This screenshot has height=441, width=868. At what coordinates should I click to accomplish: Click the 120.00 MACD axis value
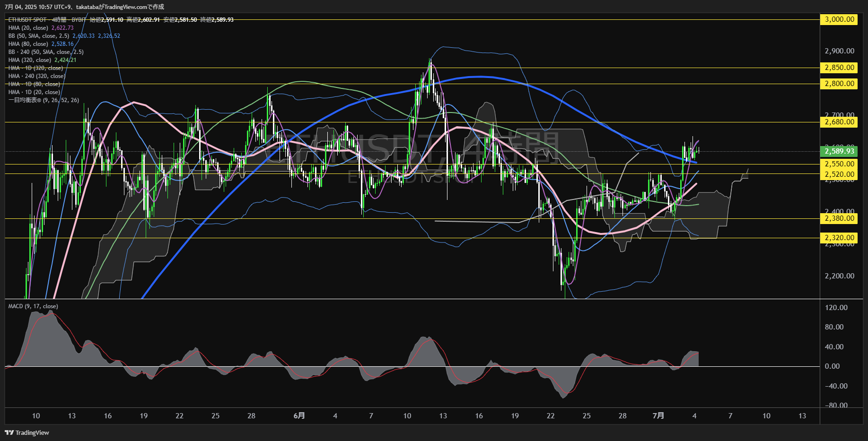click(836, 308)
